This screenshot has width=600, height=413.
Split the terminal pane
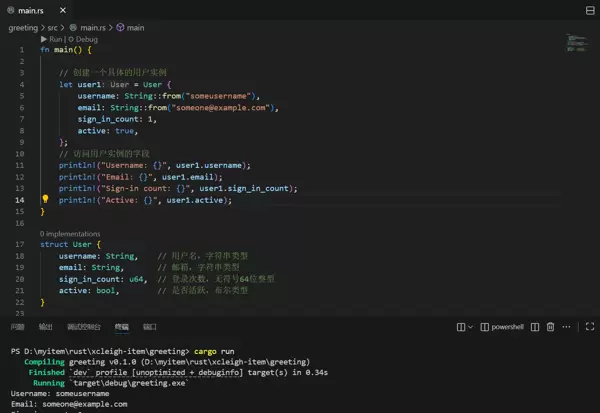click(535, 327)
